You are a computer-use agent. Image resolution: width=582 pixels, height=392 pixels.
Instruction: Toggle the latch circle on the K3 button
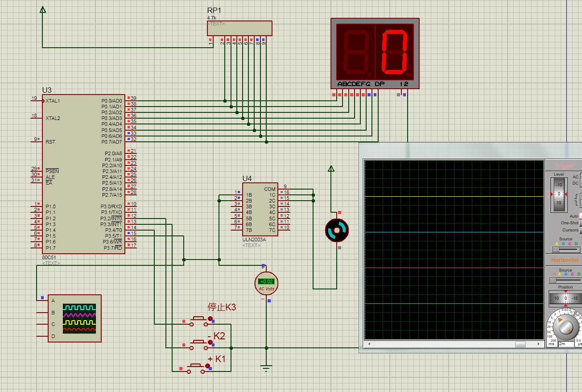click(x=210, y=318)
